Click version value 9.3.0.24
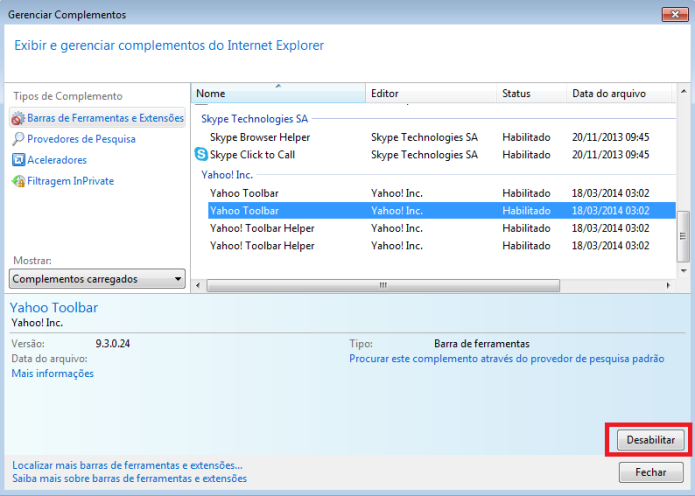Screen dimensions: 695x496 tap(113, 344)
